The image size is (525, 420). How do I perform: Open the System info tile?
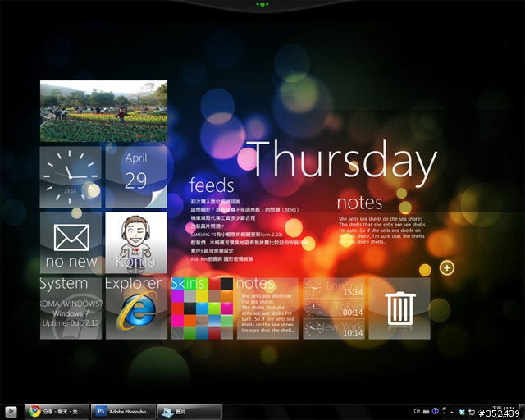coord(71,308)
